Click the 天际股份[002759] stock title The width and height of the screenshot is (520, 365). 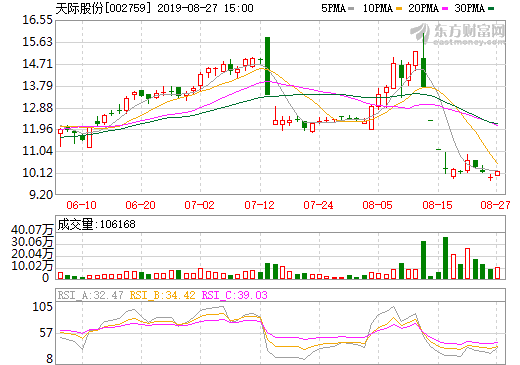(x=103, y=8)
